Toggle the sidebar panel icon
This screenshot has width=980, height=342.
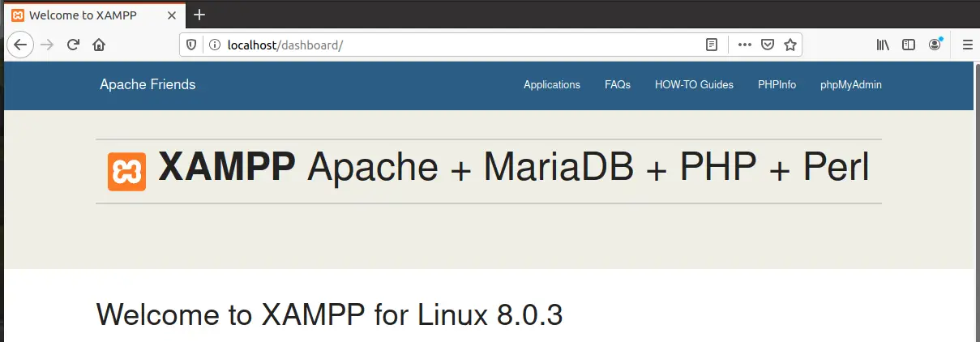(909, 45)
